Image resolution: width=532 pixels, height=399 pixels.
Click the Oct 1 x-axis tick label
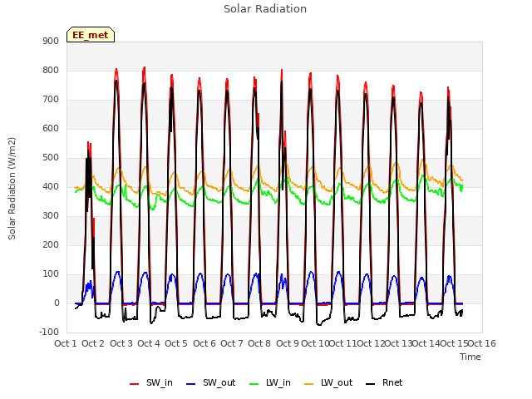click(x=66, y=343)
